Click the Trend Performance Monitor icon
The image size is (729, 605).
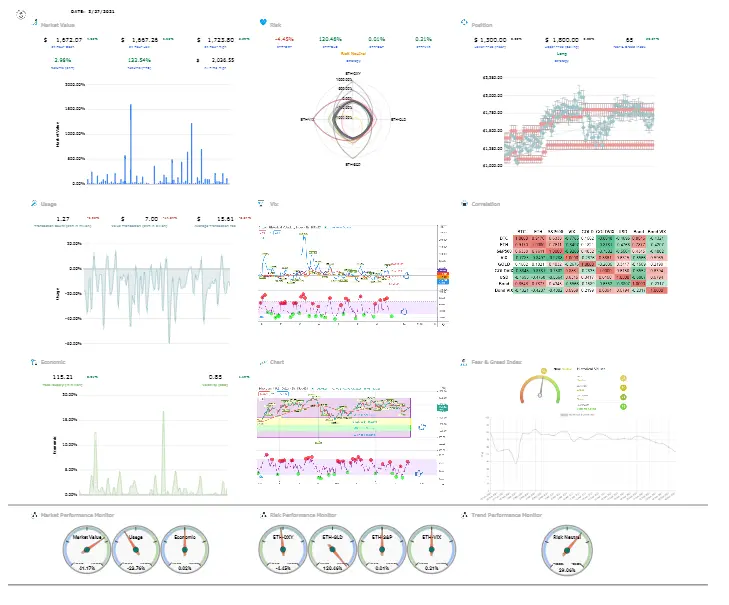(464, 515)
